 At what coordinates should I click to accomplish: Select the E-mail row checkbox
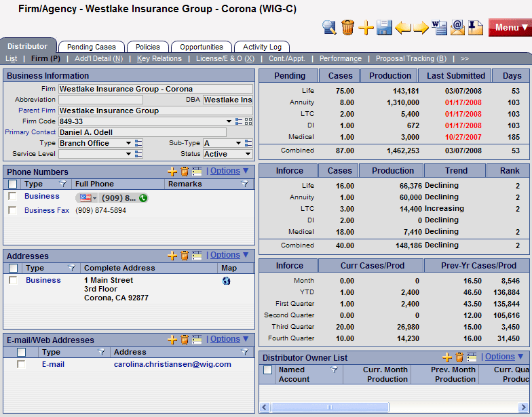tap(21, 365)
